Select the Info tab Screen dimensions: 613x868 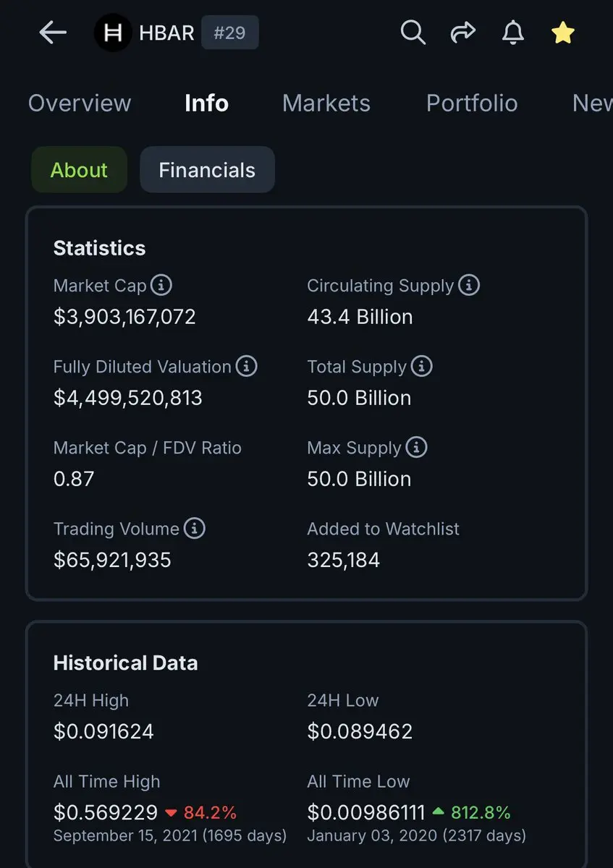coord(206,103)
